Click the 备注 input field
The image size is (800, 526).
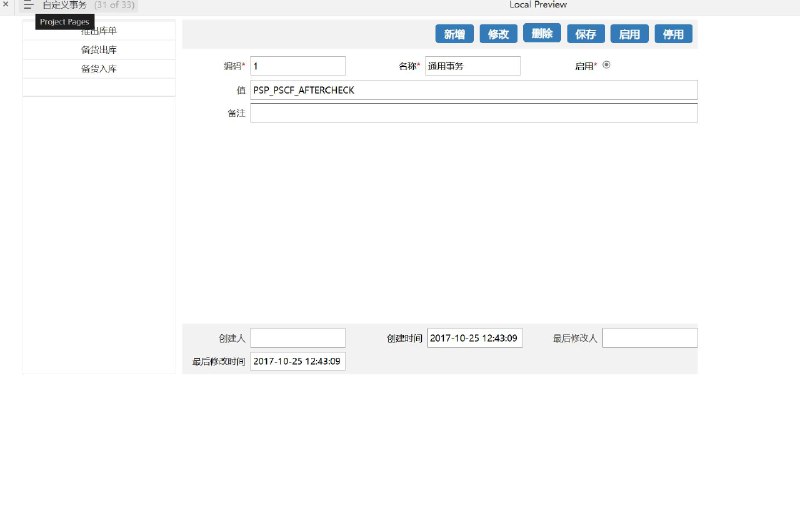pyautogui.click(x=473, y=113)
